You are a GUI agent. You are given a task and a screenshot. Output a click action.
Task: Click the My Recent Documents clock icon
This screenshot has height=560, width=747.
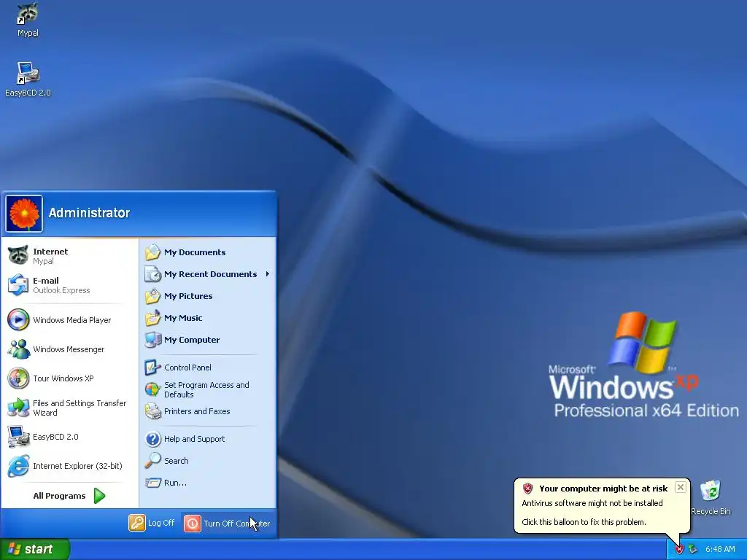153,274
